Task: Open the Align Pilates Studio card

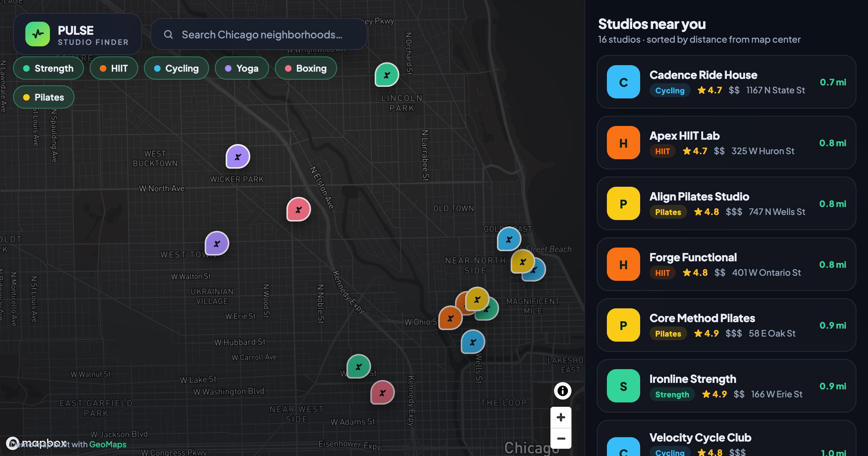Action: click(x=726, y=203)
